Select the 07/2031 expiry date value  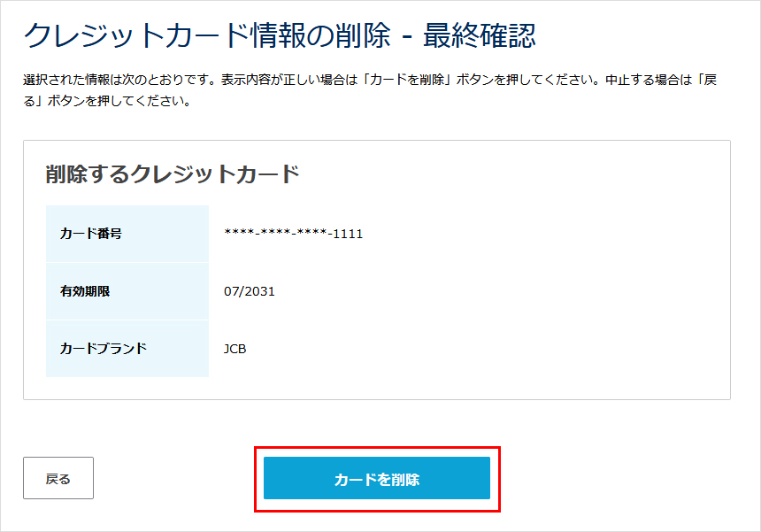click(x=249, y=291)
